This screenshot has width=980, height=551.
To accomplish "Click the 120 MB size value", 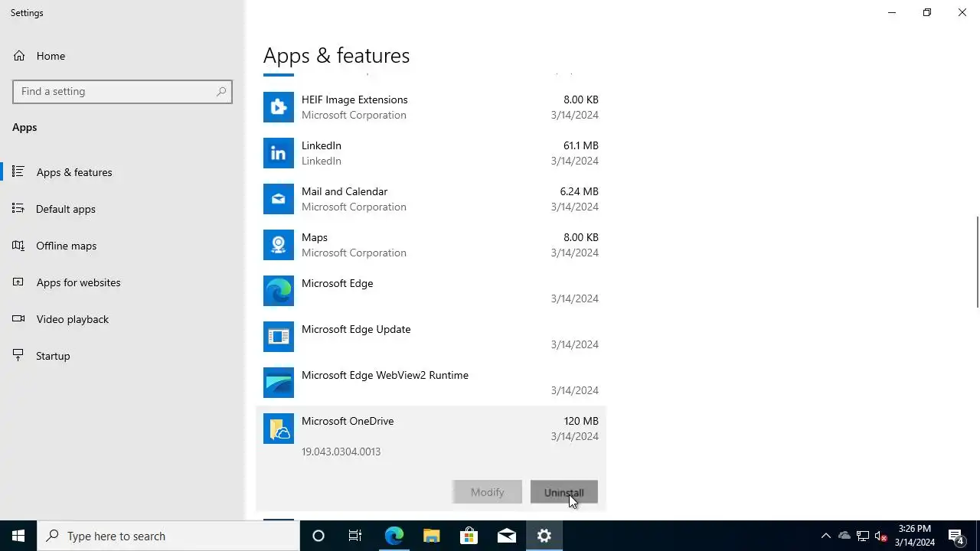I will pyautogui.click(x=581, y=421).
